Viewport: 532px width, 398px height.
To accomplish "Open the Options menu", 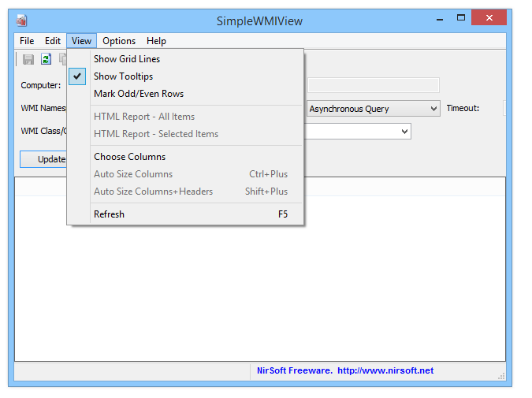I will [119, 41].
